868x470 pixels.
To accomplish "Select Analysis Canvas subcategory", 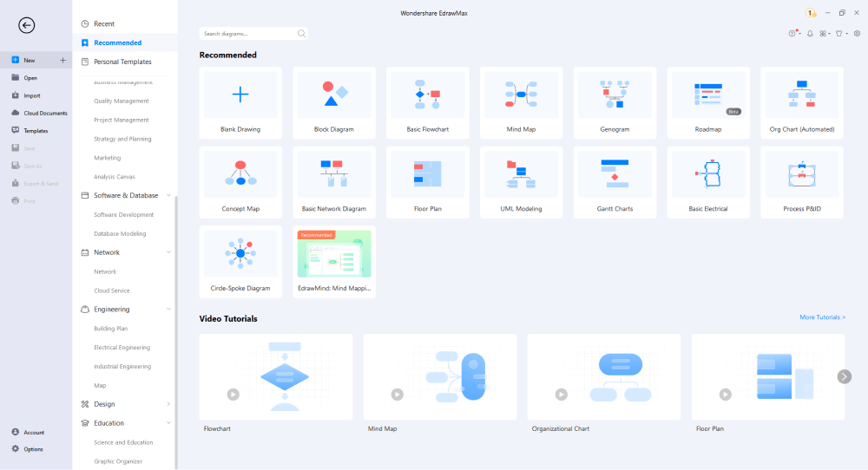I will [115, 177].
